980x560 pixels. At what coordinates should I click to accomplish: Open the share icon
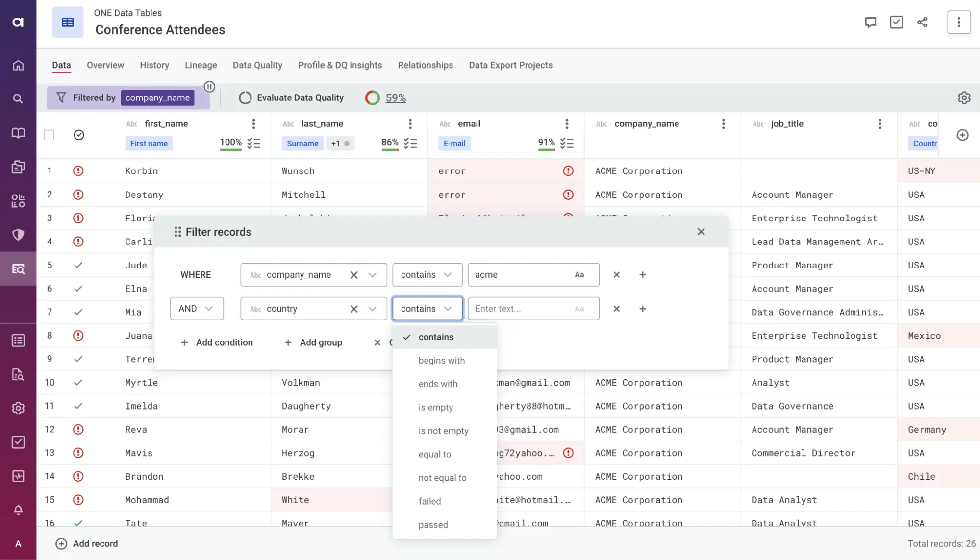(922, 22)
